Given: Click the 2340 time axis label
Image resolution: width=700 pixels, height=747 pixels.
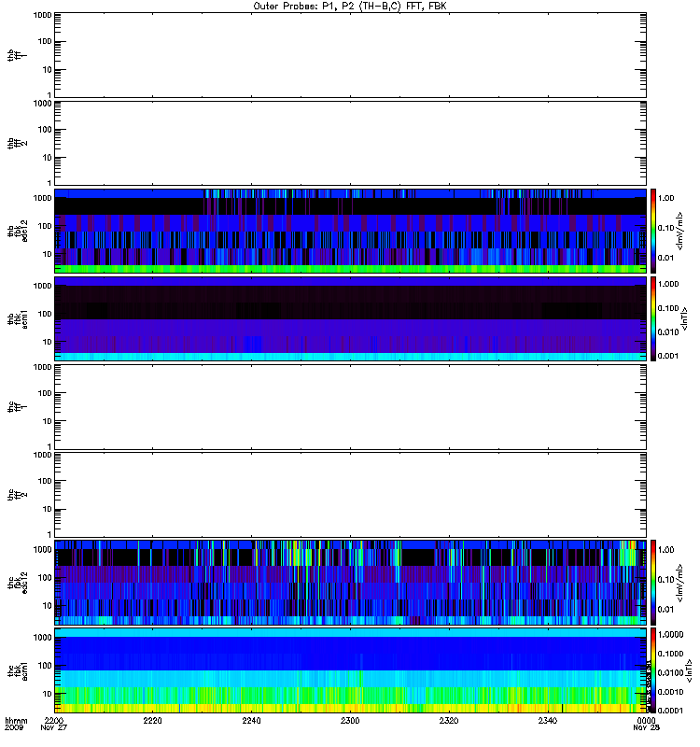Looking at the screenshot, I should [548, 721].
